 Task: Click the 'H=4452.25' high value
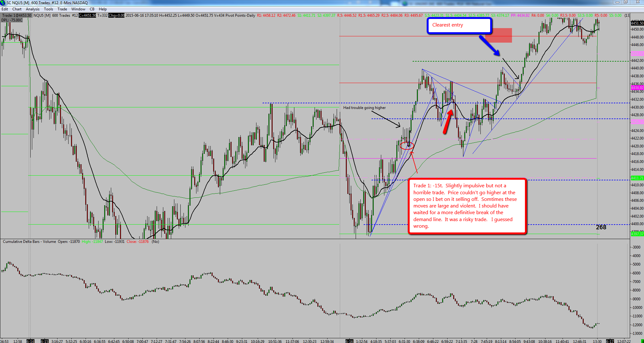pos(168,15)
